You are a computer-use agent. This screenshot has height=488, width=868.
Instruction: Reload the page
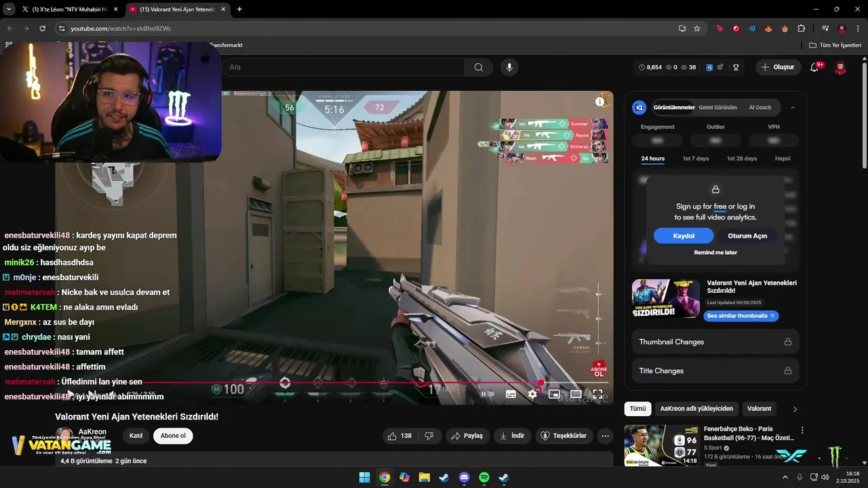point(42,28)
